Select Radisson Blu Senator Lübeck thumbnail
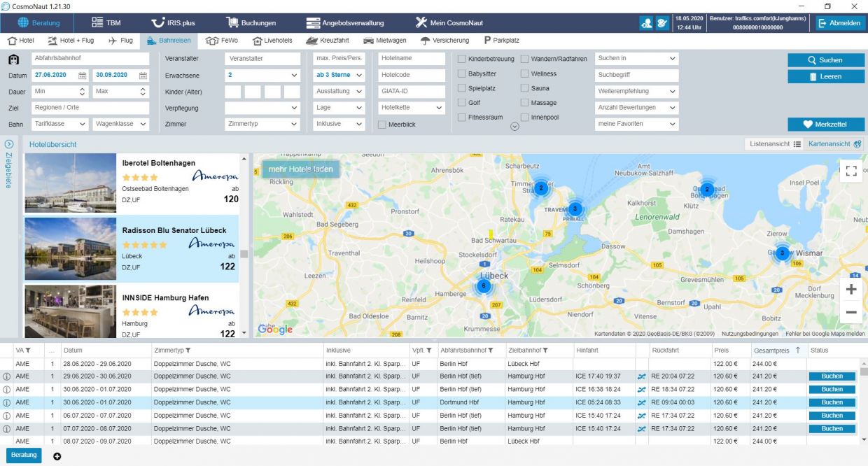Screen dimensions: 868x466 pyautogui.click(x=70, y=248)
